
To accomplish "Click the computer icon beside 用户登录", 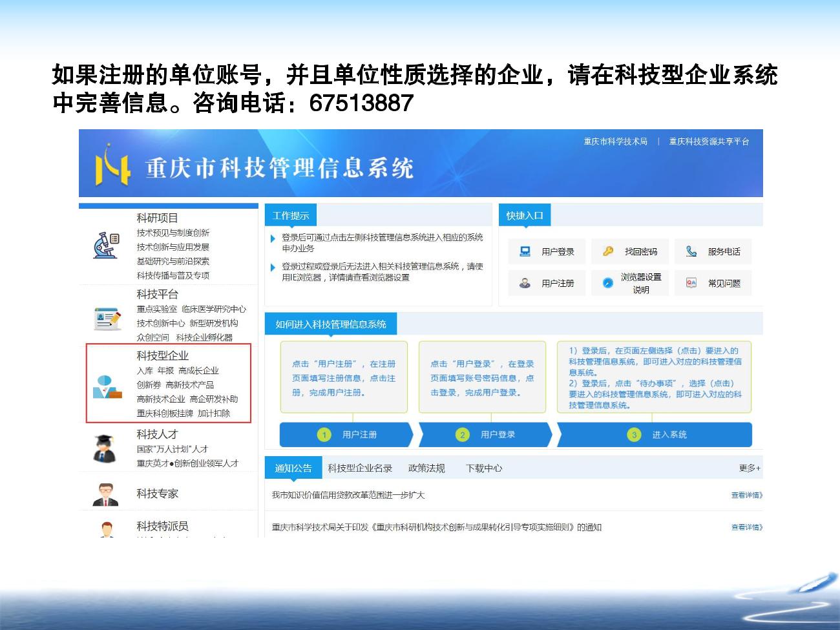I will point(525,251).
